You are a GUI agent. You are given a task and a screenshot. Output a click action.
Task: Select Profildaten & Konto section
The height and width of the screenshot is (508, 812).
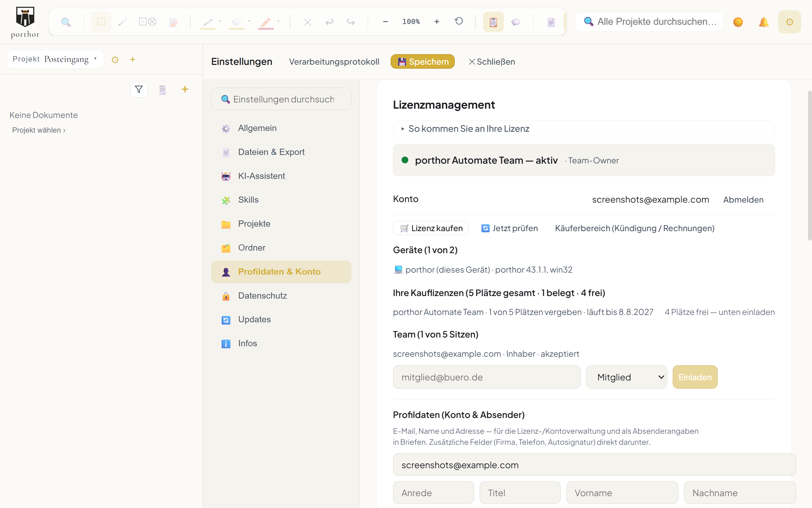tap(281, 272)
